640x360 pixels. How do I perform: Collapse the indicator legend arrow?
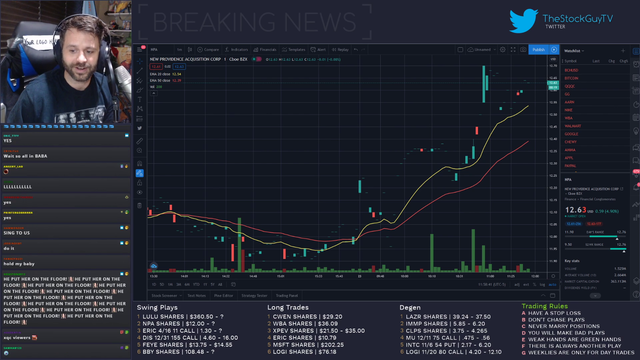point(153,93)
